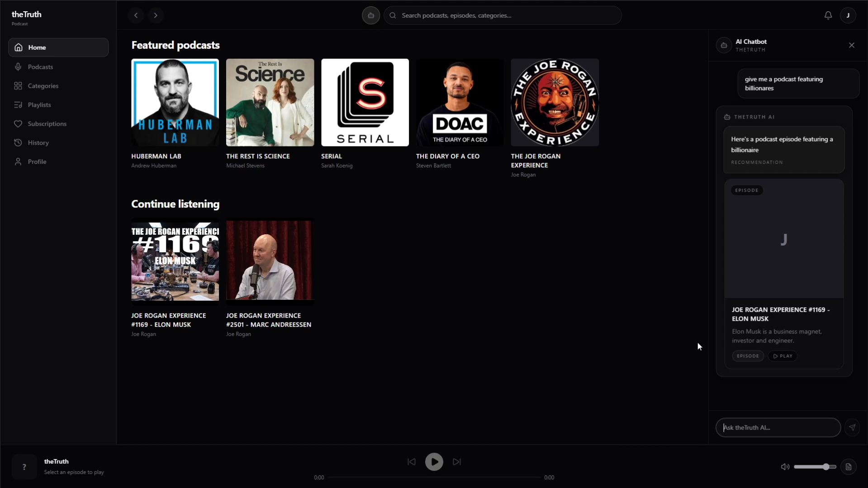Click the Episode tag button beside Play

click(748, 356)
